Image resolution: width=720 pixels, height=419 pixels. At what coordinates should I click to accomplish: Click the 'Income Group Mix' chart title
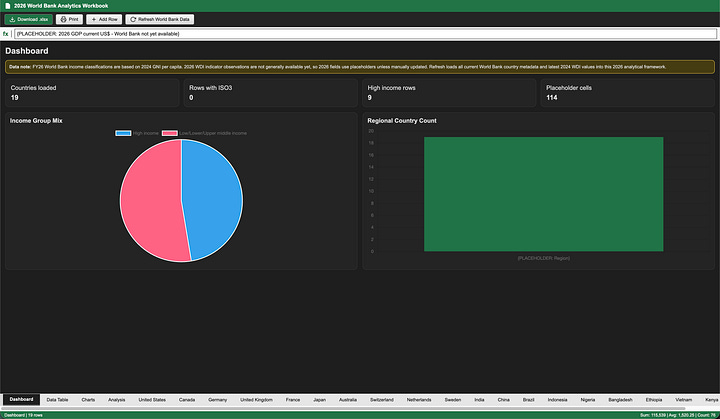point(36,121)
